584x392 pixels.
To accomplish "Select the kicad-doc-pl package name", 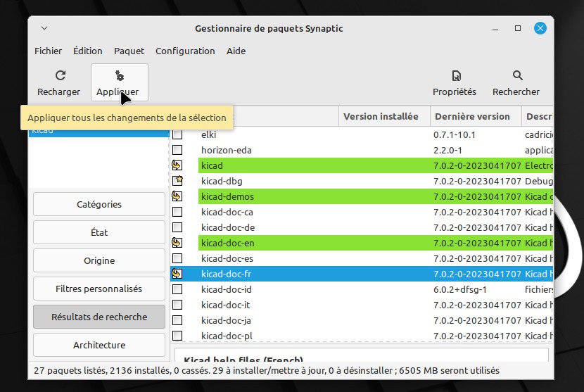I will pyautogui.click(x=227, y=336).
